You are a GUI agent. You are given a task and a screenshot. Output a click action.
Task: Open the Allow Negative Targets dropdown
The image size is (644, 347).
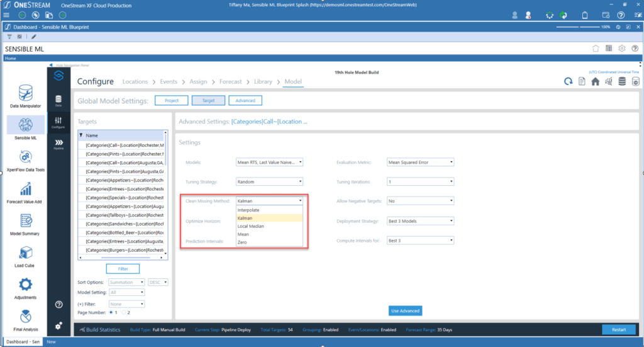tap(420, 201)
